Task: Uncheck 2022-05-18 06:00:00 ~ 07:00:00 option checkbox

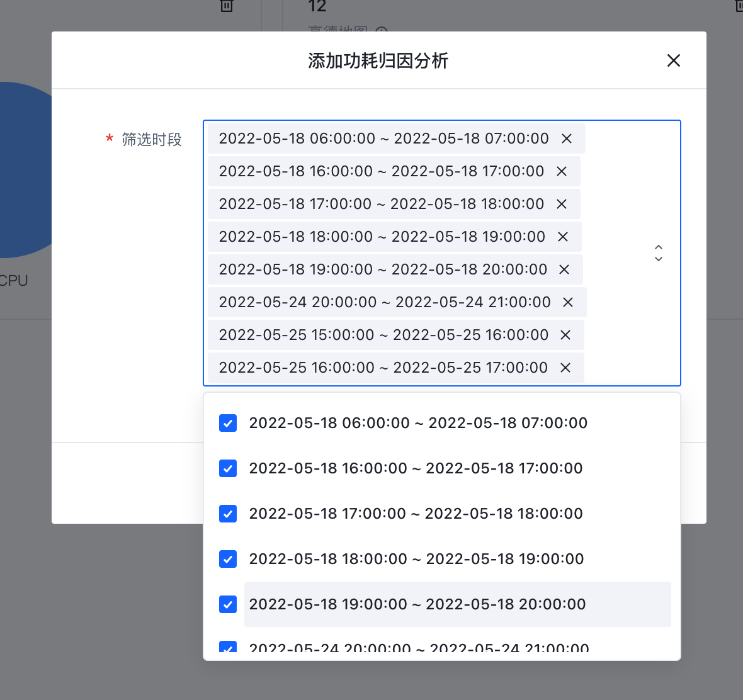Action: click(x=228, y=423)
